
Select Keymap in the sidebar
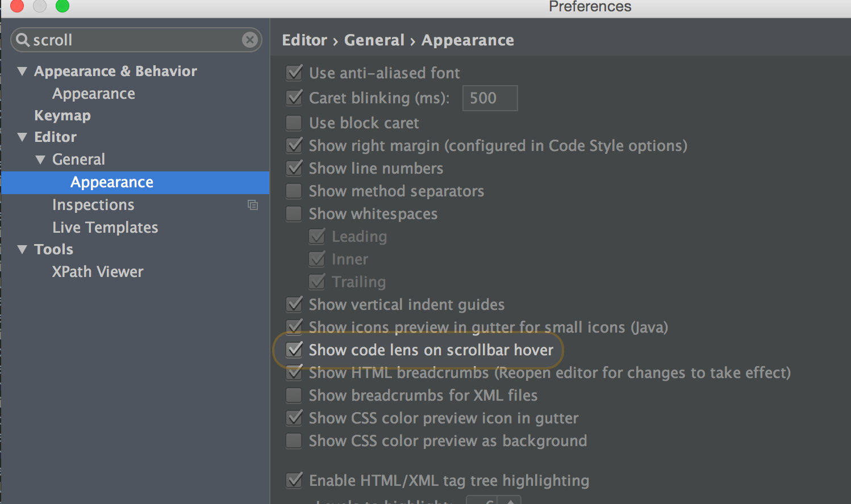(x=62, y=115)
